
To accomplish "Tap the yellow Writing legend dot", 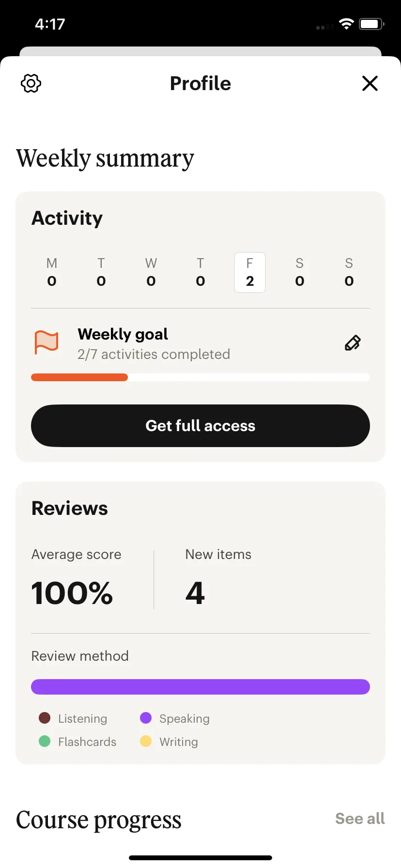I will coord(146,741).
